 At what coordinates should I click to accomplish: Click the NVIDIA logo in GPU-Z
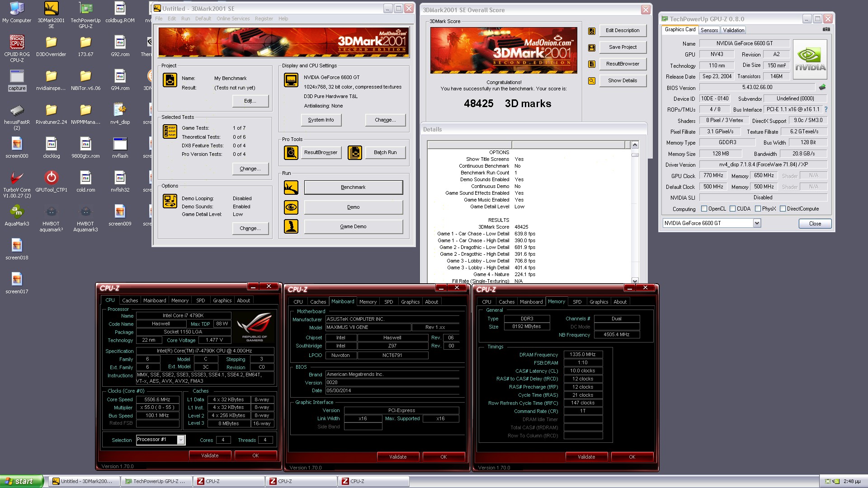point(810,60)
